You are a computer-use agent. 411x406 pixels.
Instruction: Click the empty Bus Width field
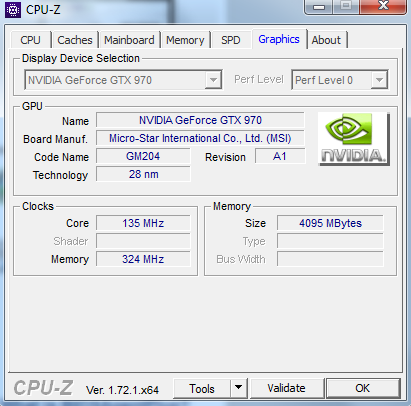[330, 259]
